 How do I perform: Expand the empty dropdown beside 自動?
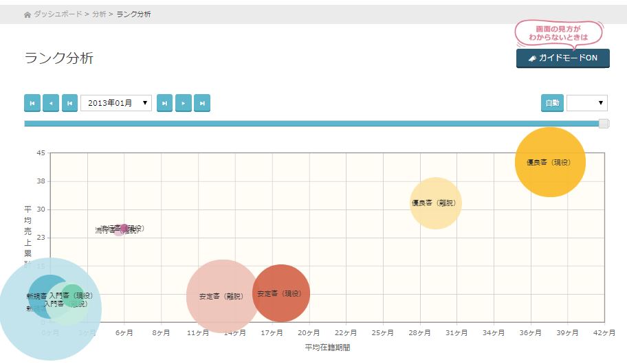point(586,103)
